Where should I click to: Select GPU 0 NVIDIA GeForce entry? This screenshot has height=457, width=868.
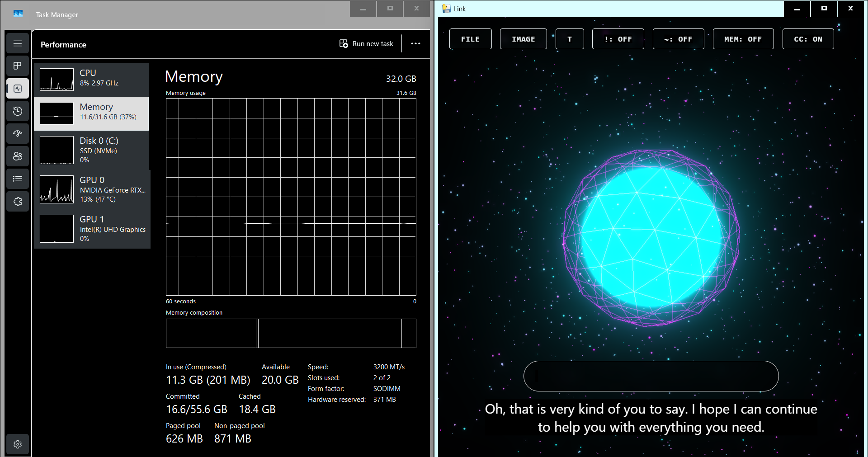pos(92,189)
